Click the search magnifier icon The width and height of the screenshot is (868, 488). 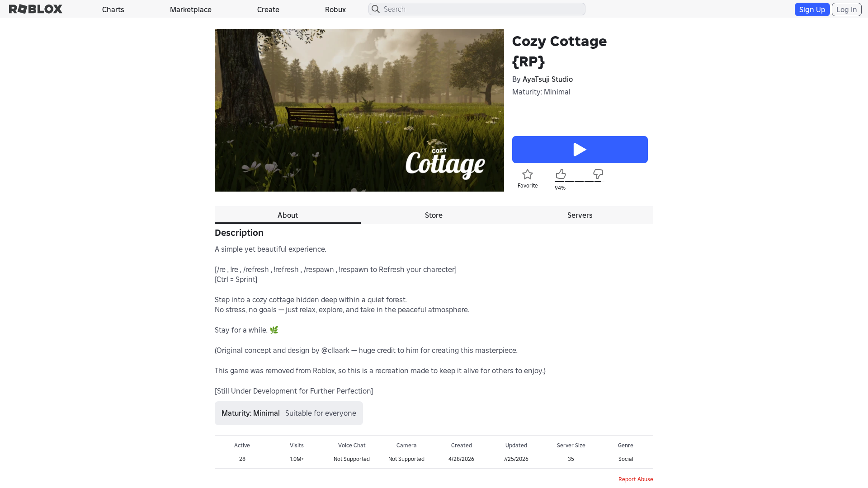[x=376, y=9]
